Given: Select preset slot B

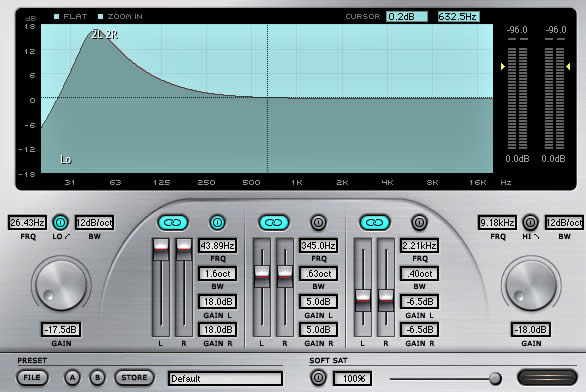Looking at the screenshot, I should [x=98, y=378].
